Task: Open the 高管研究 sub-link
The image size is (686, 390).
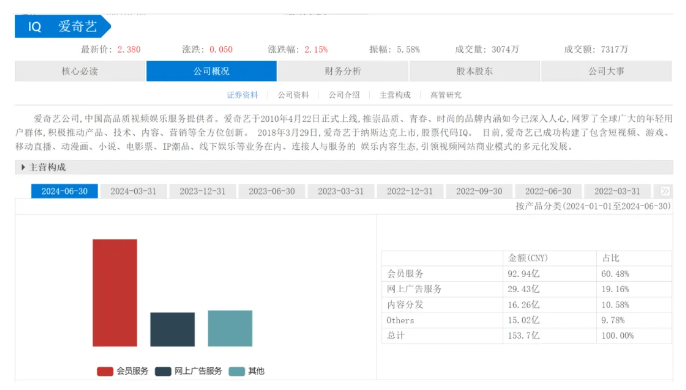Action: click(446, 95)
